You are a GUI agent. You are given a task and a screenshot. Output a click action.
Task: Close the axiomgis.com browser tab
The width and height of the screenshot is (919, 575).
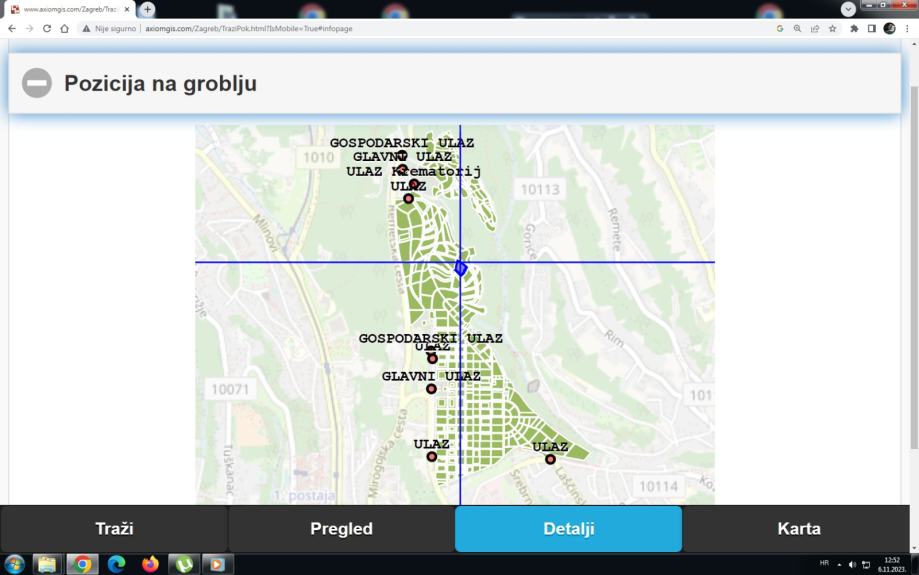[x=127, y=9]
